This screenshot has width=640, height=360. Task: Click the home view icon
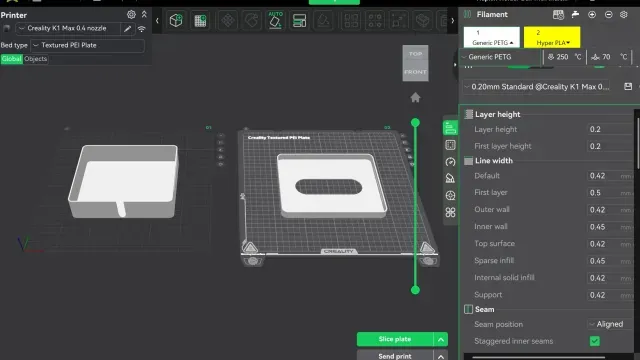pyautogui.click(x=415, y=97)
